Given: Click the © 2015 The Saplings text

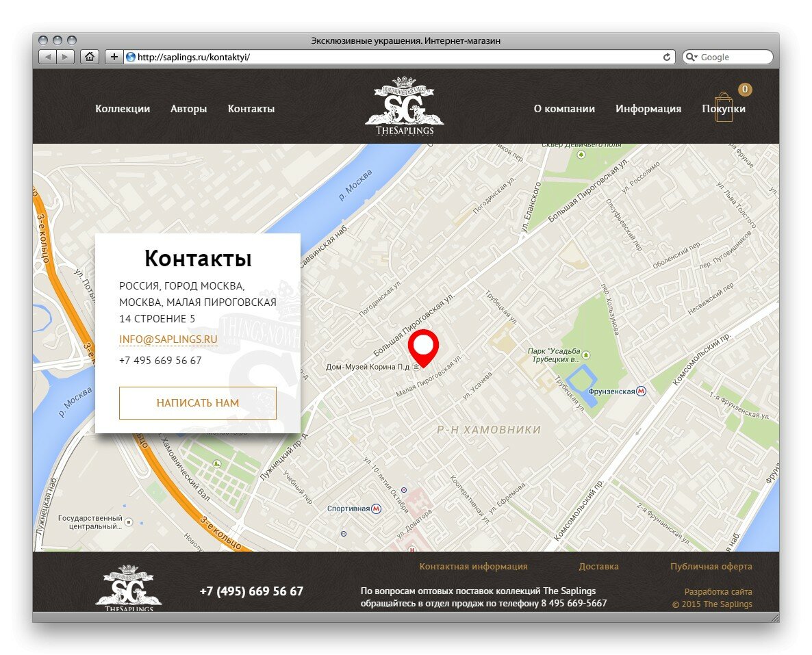Looking at the screenshot, I should 712,604.
